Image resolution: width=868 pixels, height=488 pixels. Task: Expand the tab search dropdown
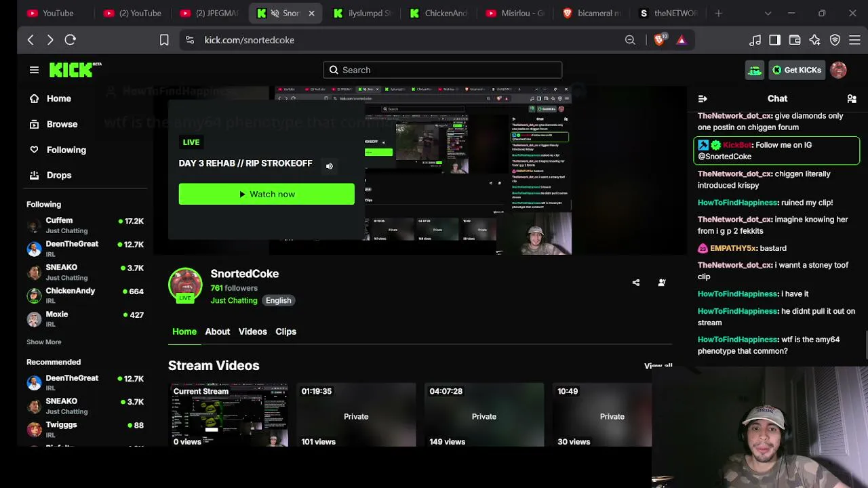[x=768, y=13]
